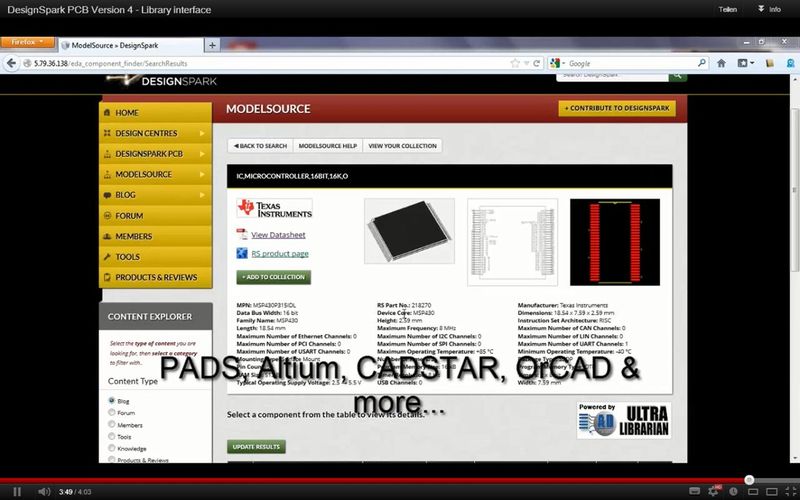
Task: Open the 3D chip model thumbnail
Action: 409,231
